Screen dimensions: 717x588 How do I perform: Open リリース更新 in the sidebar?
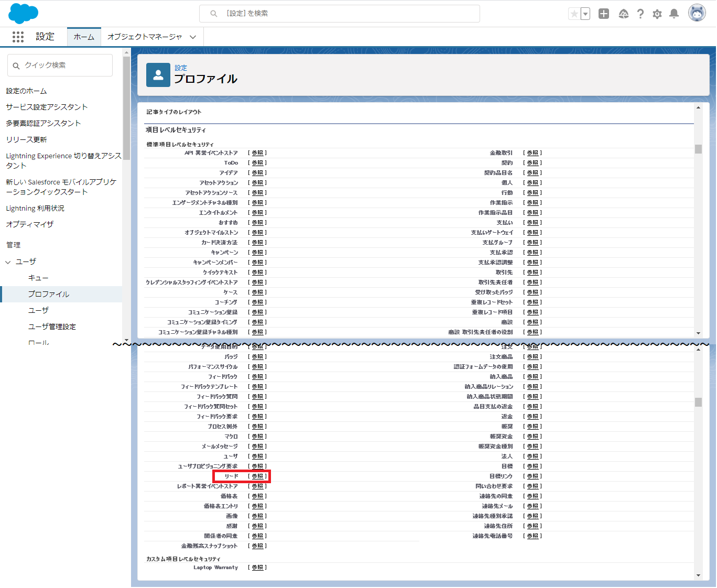[26, 139]
